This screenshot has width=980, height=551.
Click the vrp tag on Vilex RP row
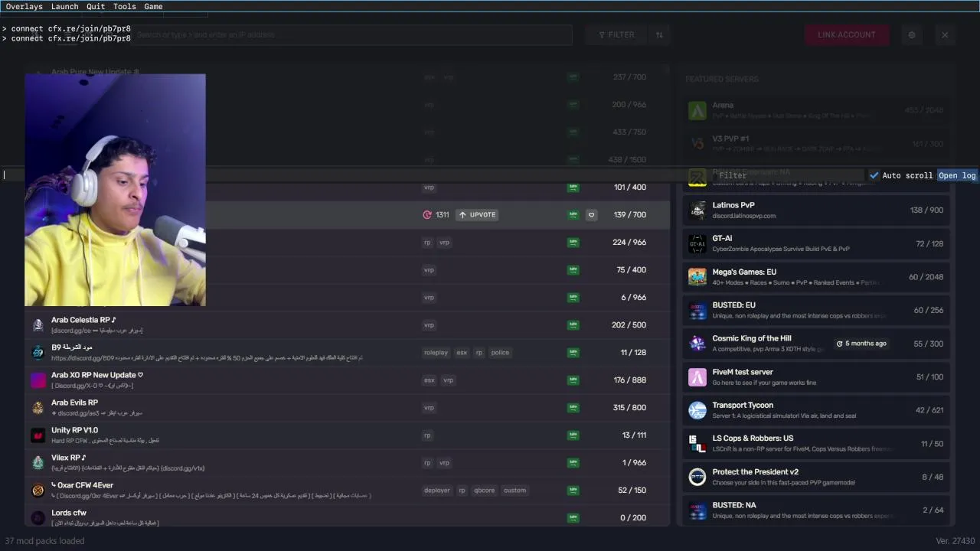click(444, 463)
